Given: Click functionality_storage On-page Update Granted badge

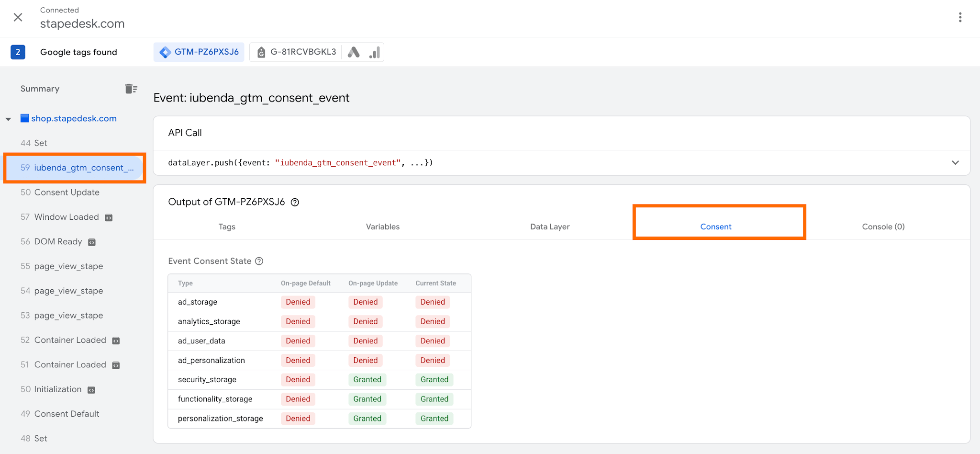Looking at the screenshot, I should (x=367, y=399).
